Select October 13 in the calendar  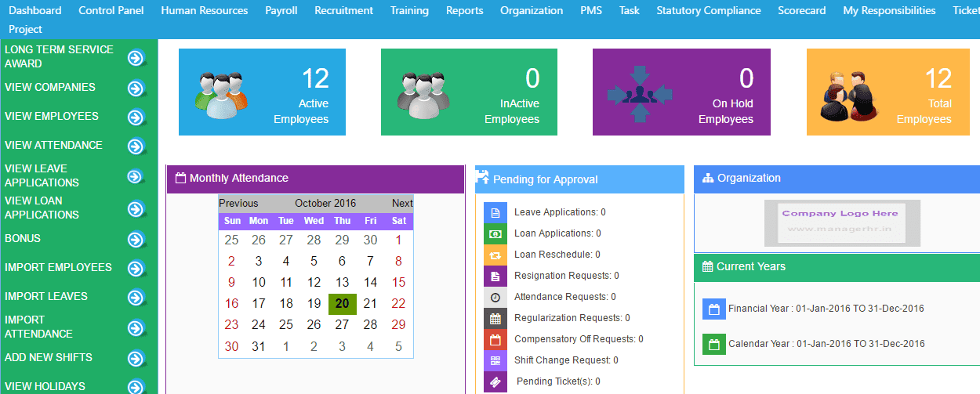tap(343, 283)
